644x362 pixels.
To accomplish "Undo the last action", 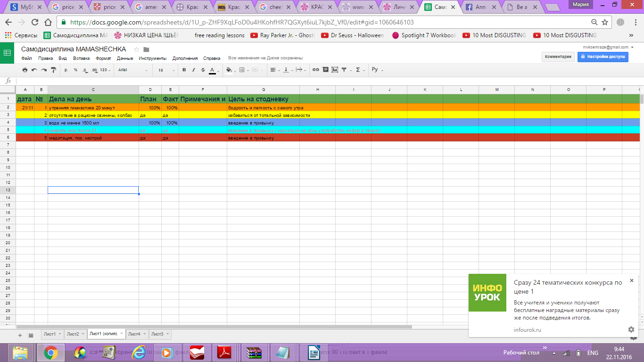I will [34, 70].
